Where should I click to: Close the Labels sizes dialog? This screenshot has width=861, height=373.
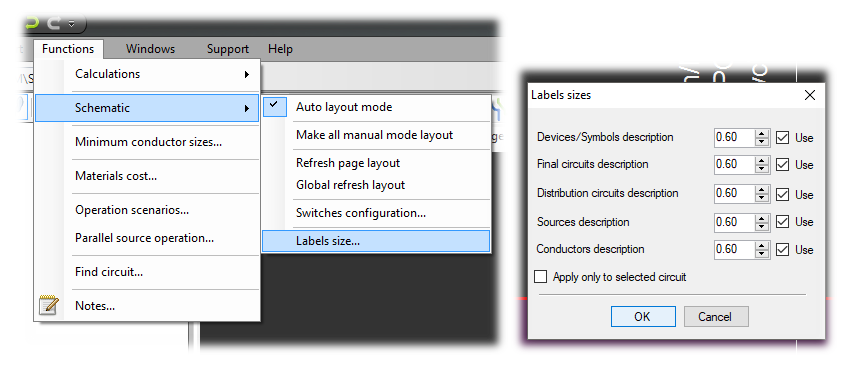[809, 95]
